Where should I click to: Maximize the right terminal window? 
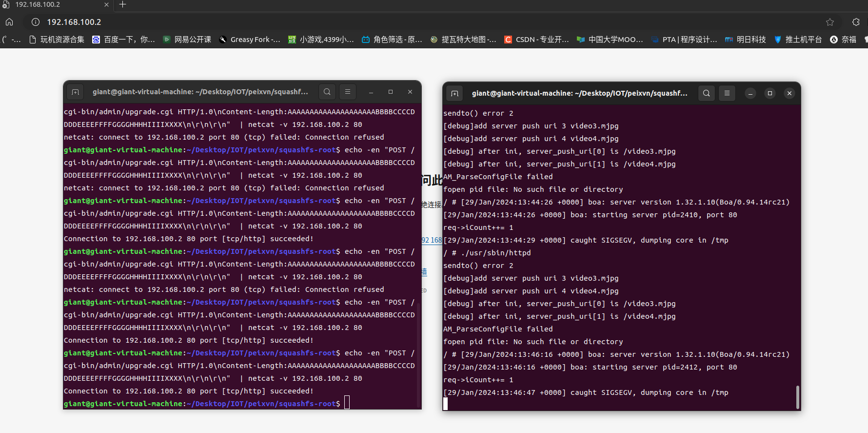tap(770, 93)
